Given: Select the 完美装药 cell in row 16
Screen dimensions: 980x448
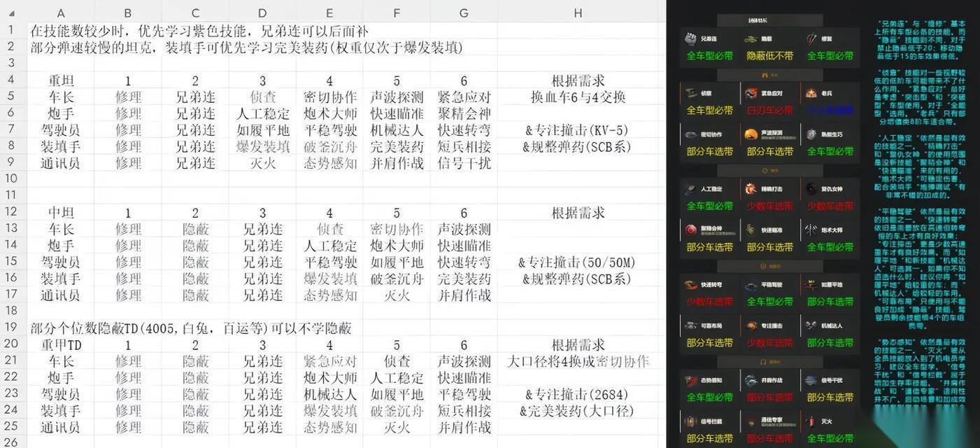Looking at the screenshot, I should coord(464,279).
